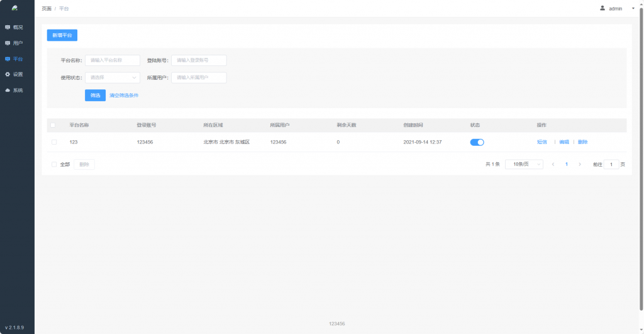Go to the previous page arrow
The width and height of the screenshot is (644, 334).
(553, 164)
